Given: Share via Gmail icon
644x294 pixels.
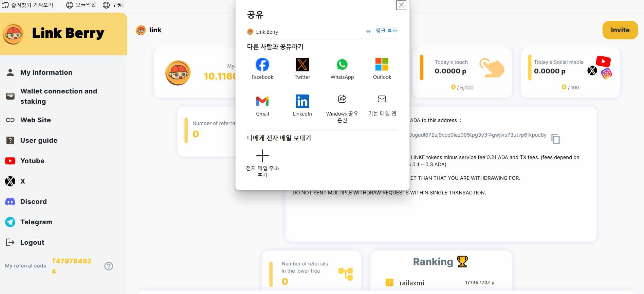Looking at the screenshot, I should pyautogui.click(x=262, y=101).
